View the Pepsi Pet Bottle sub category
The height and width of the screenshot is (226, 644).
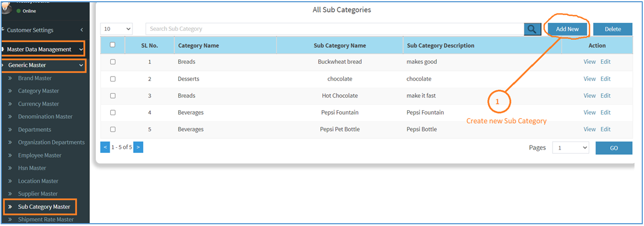pyautogui.click(x=589, y=129)
